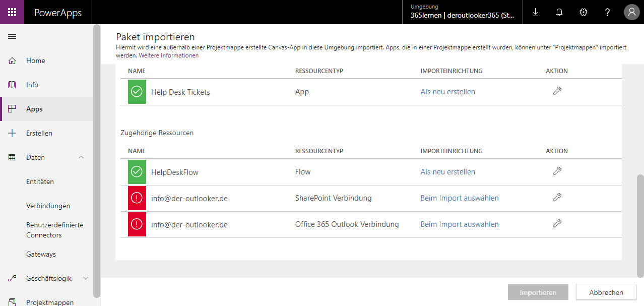
Task: Click the wrench for Office 365 Outlook Verbindung
Action: click(x=557, y=224)
